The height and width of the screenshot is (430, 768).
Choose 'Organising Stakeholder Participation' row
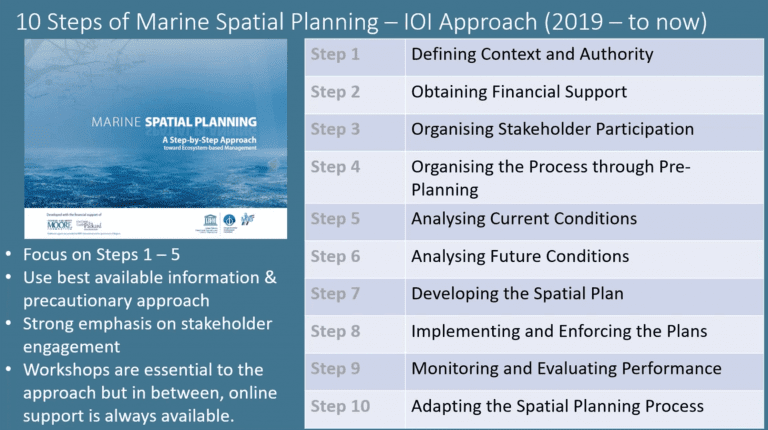coord(552,129)
